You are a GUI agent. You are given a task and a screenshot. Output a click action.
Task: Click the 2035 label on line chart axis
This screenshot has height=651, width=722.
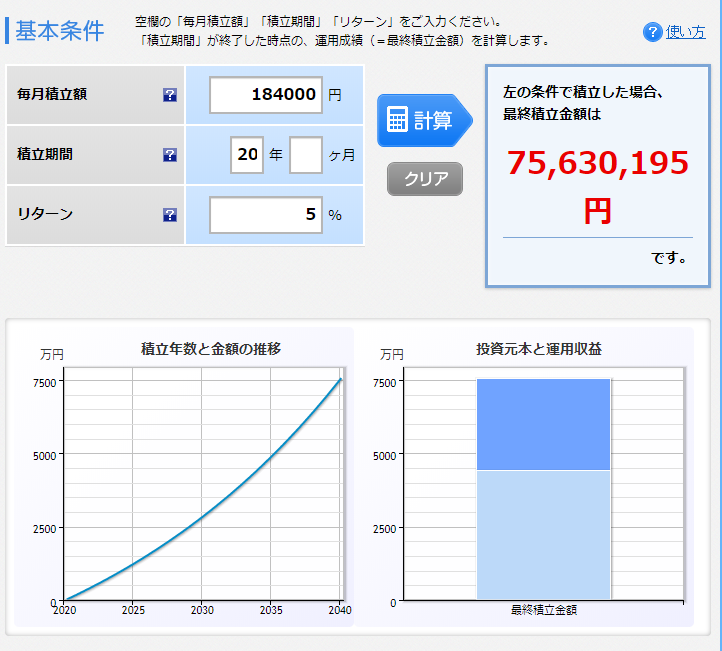[x=271, y=610]
